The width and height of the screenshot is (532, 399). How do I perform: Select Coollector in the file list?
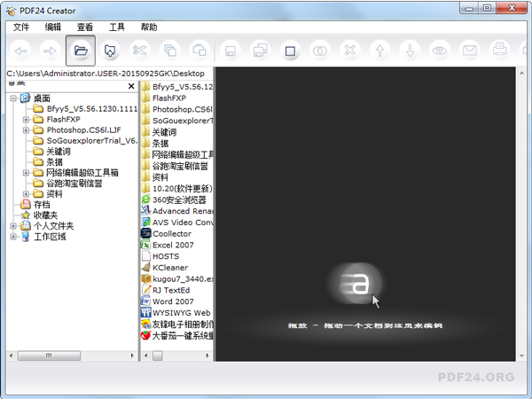(172, 234)
